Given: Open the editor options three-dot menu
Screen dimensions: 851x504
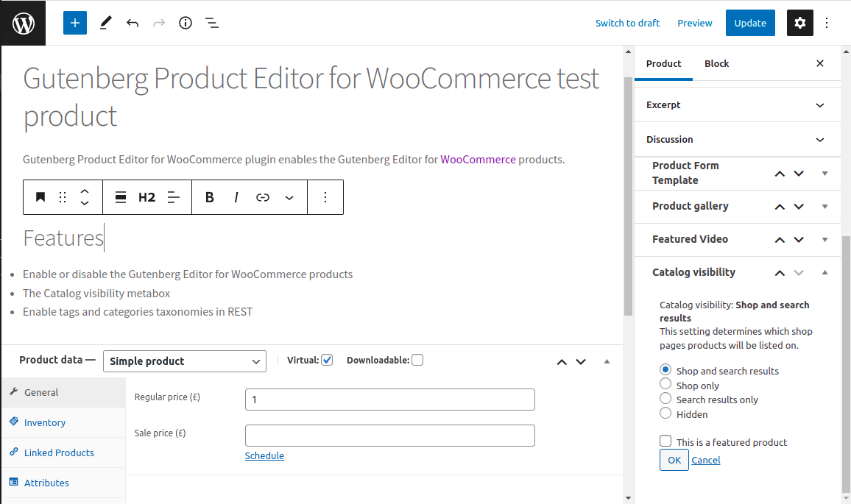Looking at the screenshot, I should point(827,23).
